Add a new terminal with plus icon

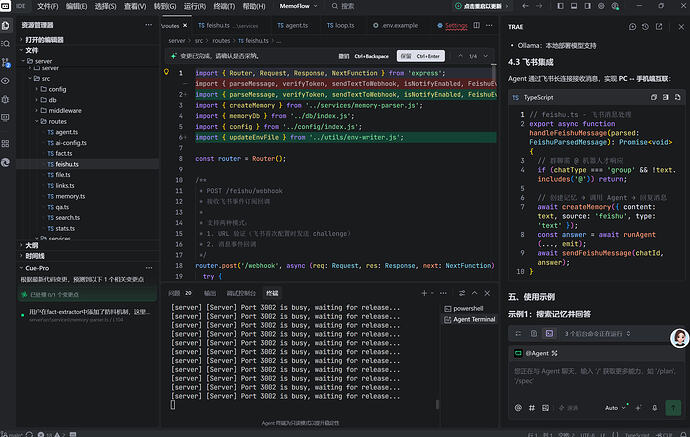point(424,293)
